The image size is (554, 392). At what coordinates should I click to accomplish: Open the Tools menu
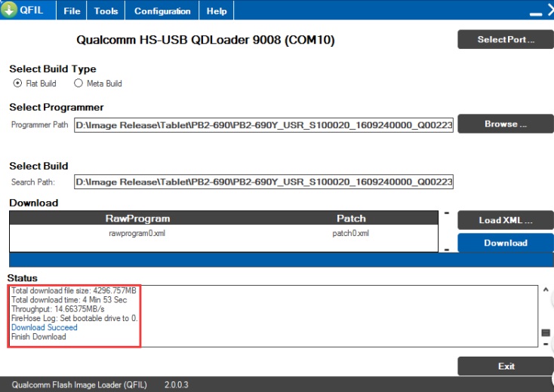(x=106, y=11)
